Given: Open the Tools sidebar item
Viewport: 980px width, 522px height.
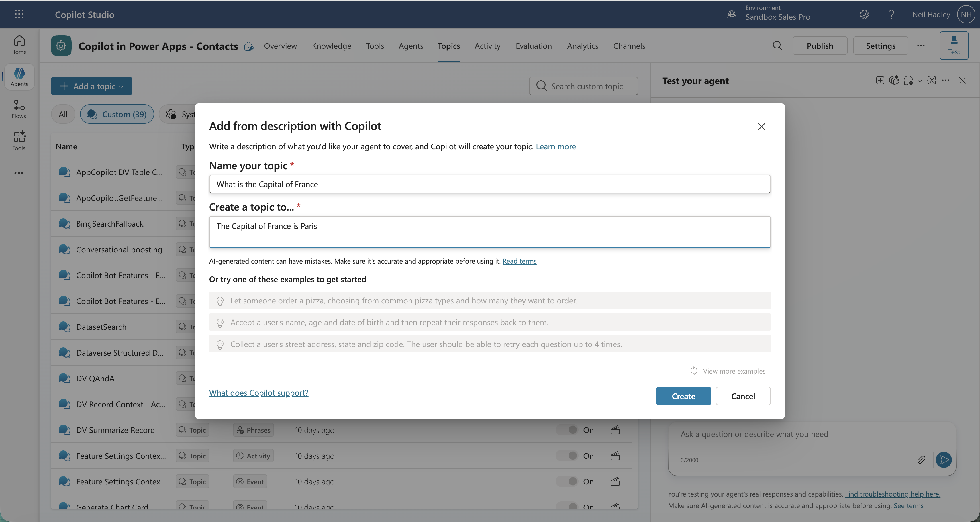Looking at the screenshot, I should [19, 141].
